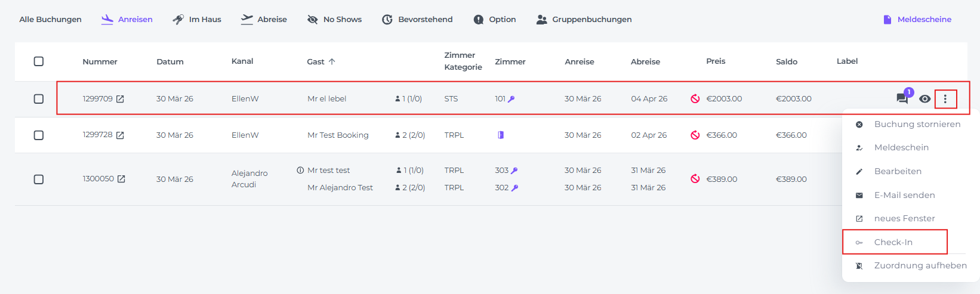
Task: Open comments icon with badge 1
Action: [902, 98]
